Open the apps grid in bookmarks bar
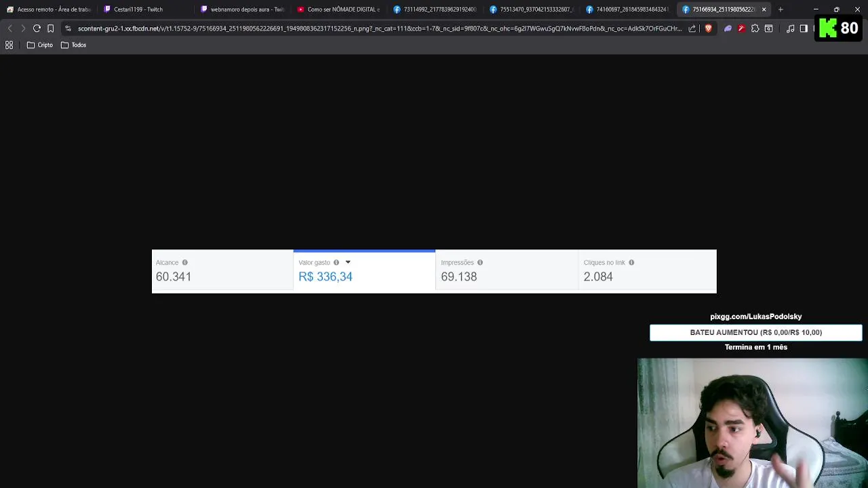Viewport: 868px width, 488px height. pyautogui.click(x=9, y=45)
